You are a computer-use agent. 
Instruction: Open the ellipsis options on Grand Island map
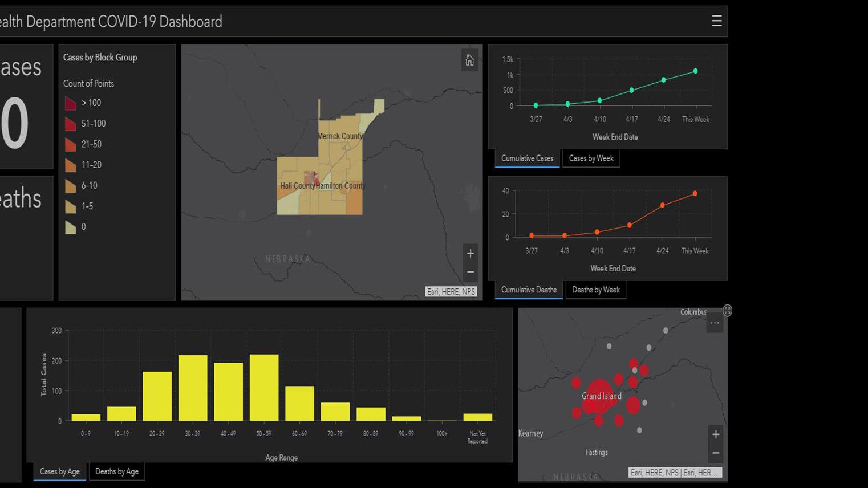pyautogui.click(x=715, y=323)
